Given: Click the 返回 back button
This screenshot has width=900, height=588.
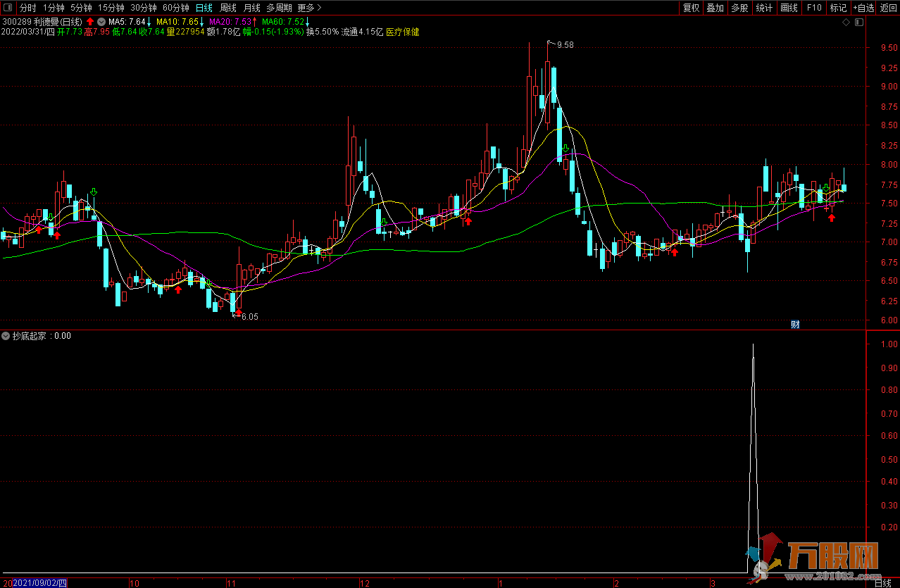Looking at the screenshot, I should (x=888, y=8).
